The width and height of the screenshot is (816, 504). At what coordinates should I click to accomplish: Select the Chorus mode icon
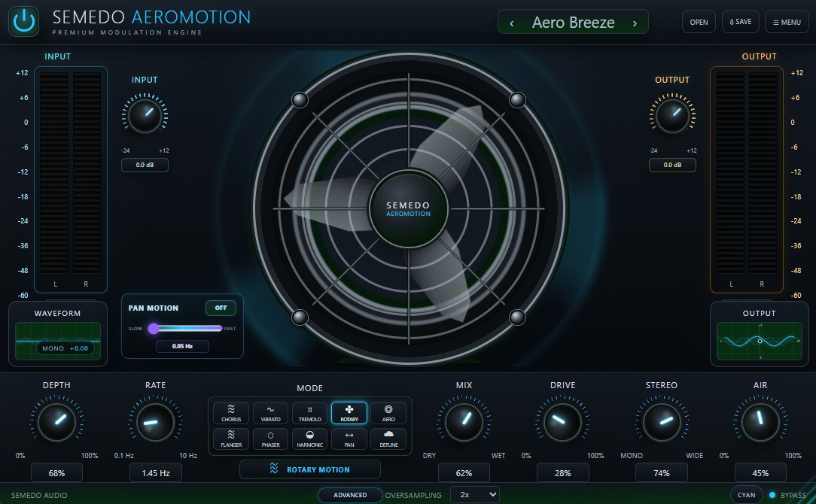click(x=231, y=413)
